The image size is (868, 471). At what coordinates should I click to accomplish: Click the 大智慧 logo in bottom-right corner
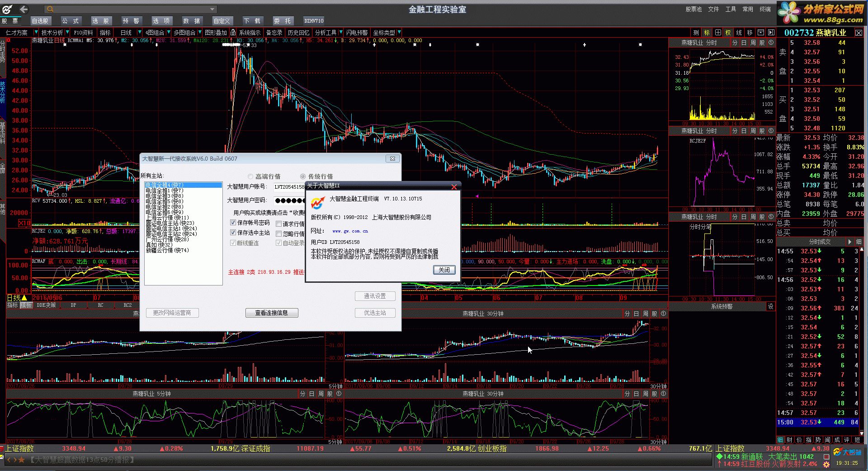pos(848,452)
